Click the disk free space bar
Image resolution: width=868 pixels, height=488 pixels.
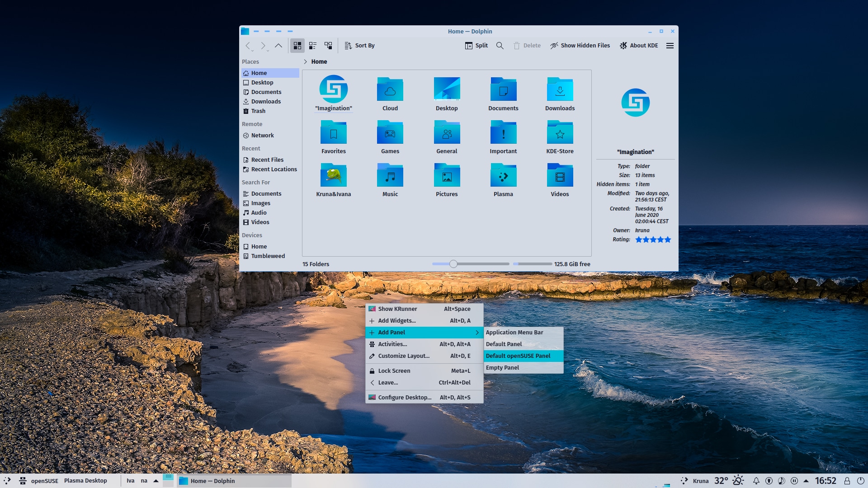533,264
